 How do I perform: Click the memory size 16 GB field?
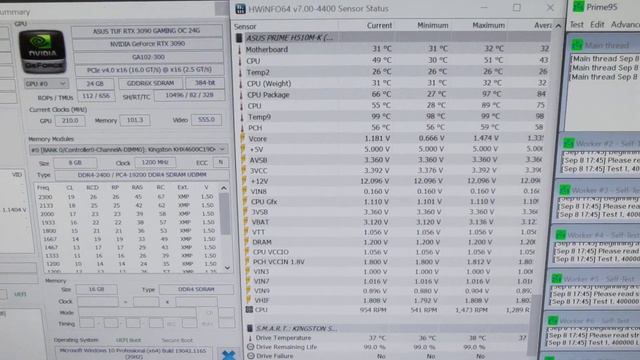[x=96, y=289]
